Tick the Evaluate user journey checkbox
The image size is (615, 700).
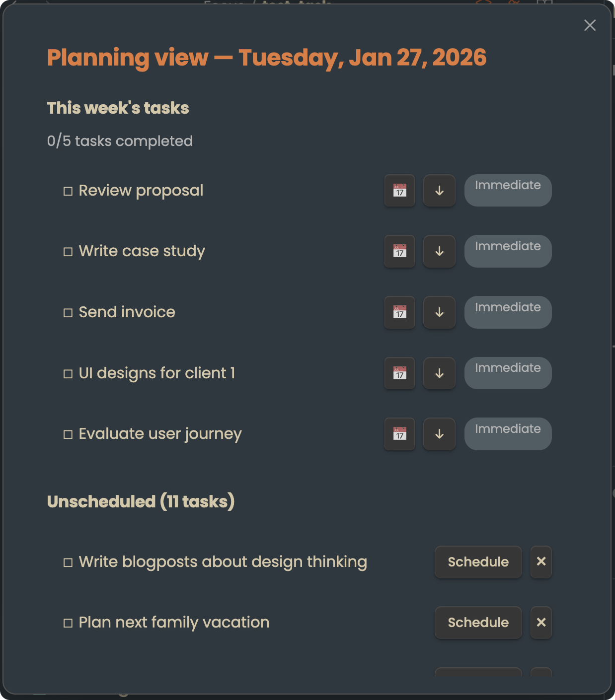68,434
